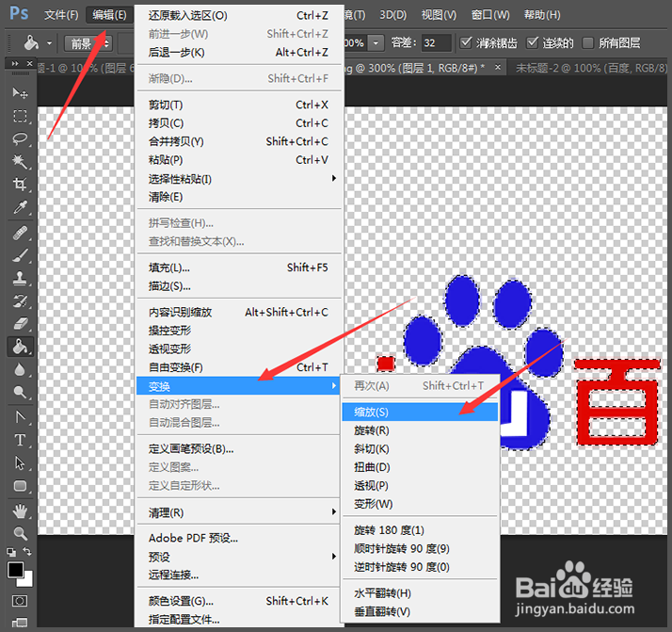Swap foreground and background colors
This screenshot has height=632, width=672.
tap(27, 552)
